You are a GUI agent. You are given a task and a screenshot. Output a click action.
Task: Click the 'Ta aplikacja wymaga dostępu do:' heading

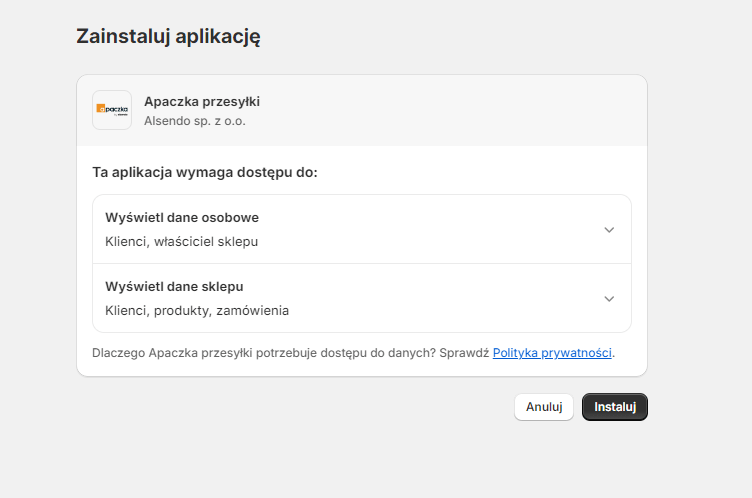pyautogui.click(x=204, y=172)
